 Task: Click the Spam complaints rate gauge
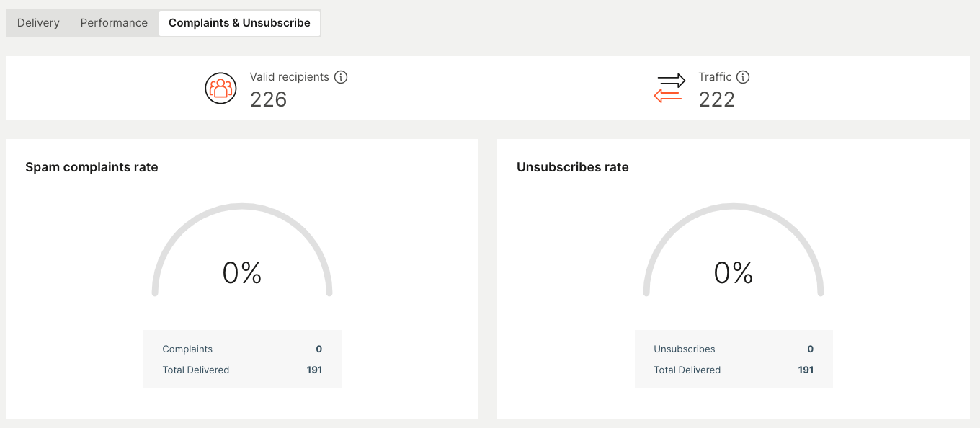242,249
